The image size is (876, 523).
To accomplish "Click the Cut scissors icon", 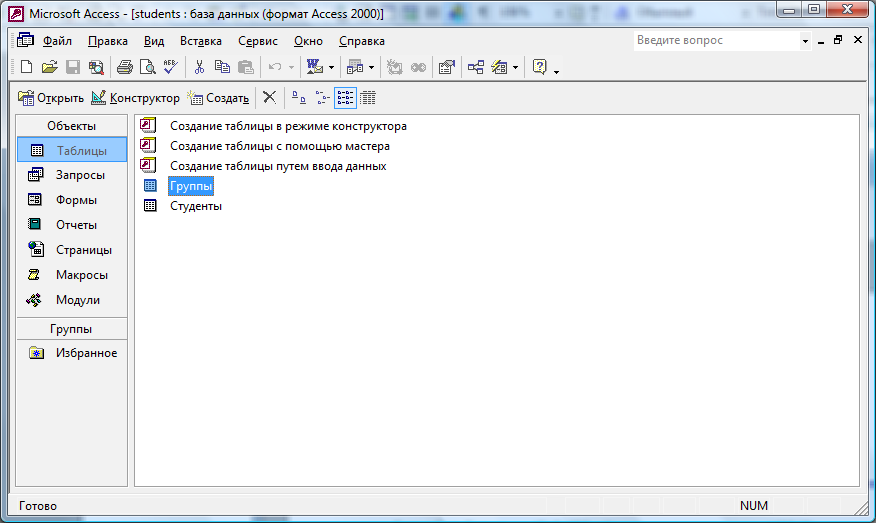I will click(x=199, y=67).
